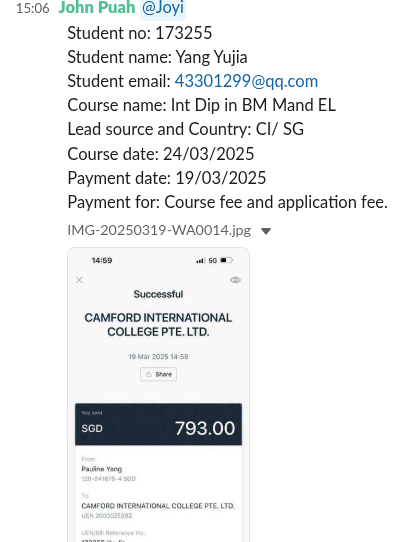Screen dimensions: 404x542
Task: Click the 5G network indicator
Action: [213, 260]
